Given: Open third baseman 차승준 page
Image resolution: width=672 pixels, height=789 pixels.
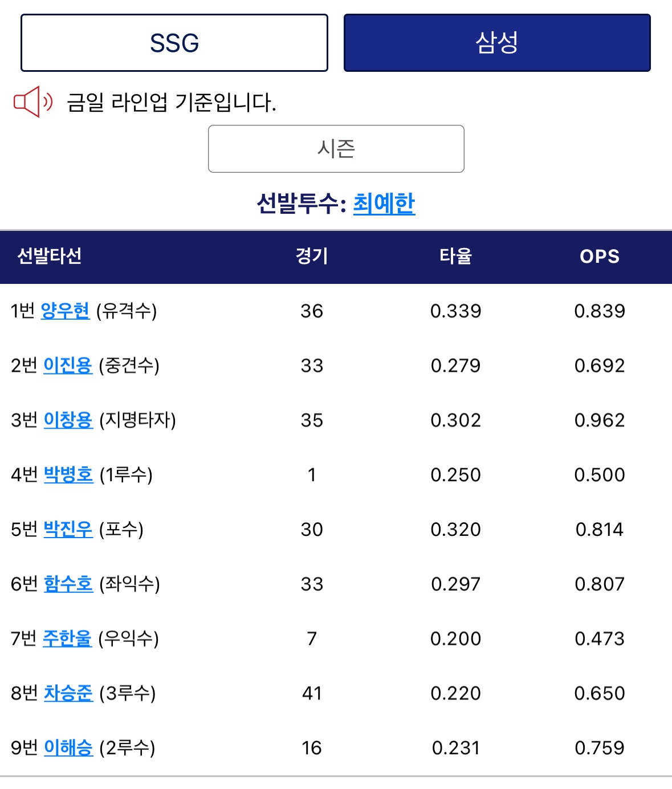Looking at the screenshot, I should (x=68, y=693).
